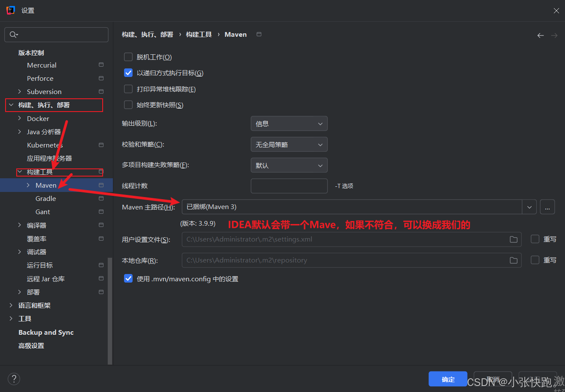Click 构建、执行、部署 breadcrumb
Screen dimensions: 565x392
[x=148, y=34]
